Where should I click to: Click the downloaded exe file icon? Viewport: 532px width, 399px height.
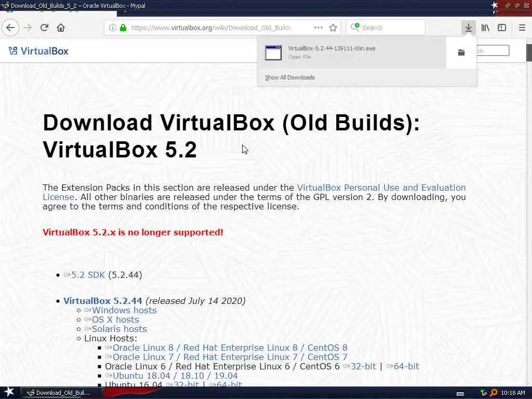273,52
